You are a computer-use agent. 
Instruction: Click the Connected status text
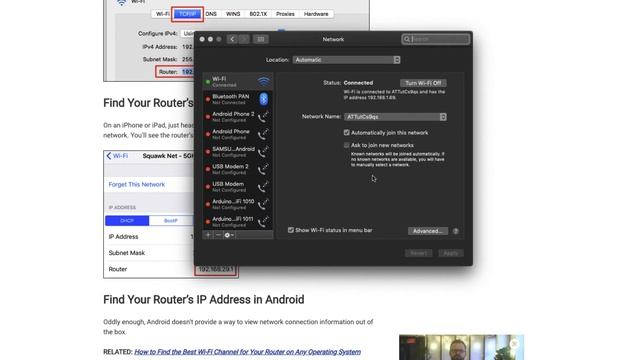pyautogui.click(x=358, y=83)
